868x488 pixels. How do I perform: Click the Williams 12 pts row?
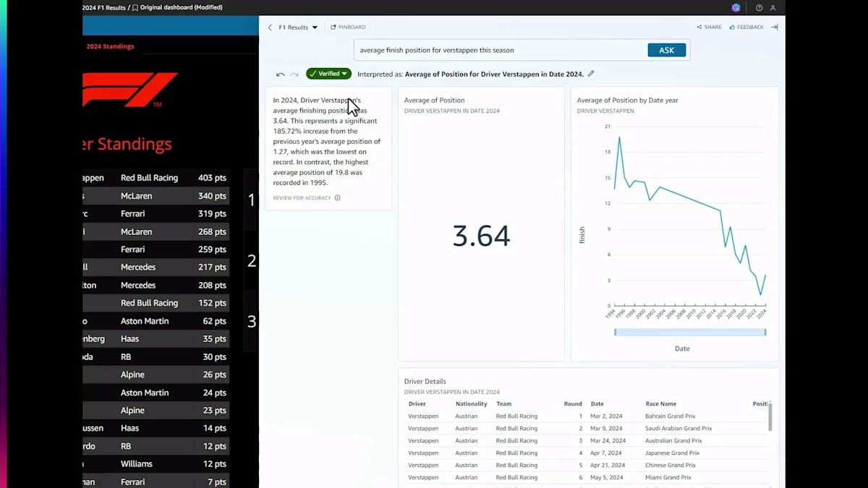tap(156, 464)
